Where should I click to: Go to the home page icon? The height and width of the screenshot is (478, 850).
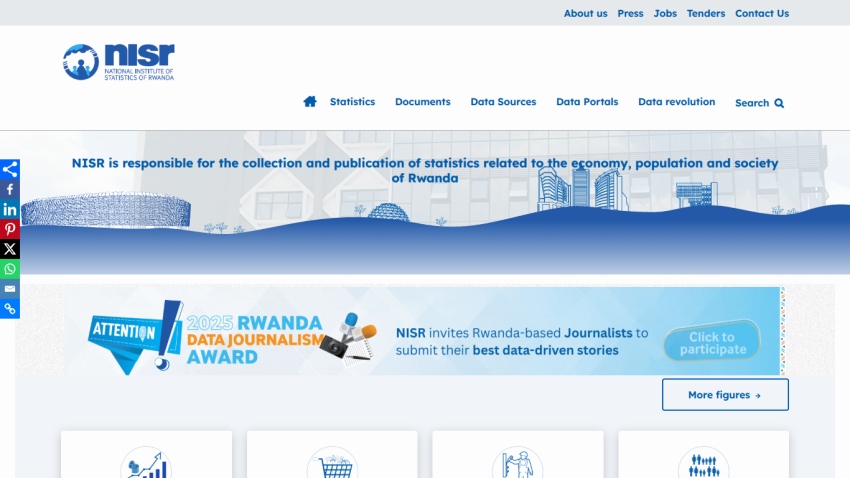[310, 101]
